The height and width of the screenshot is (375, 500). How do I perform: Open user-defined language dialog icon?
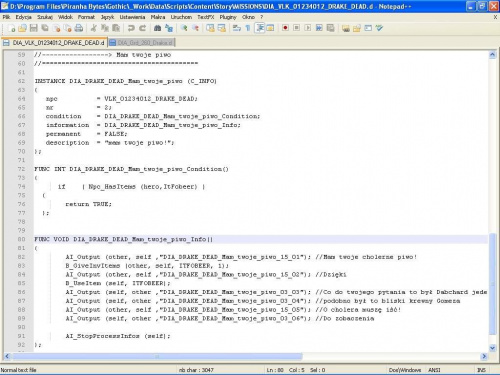pyautogui.click(x=270, y=28)
